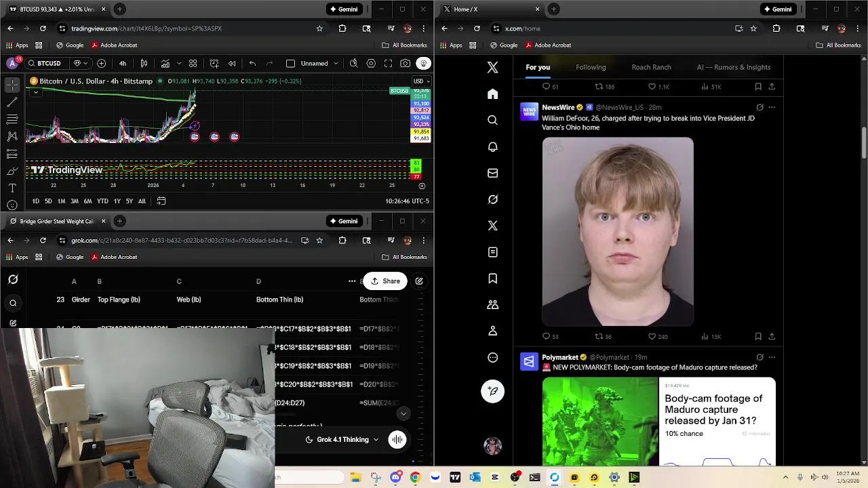Open the NewsWire profile link

[557, 107]
